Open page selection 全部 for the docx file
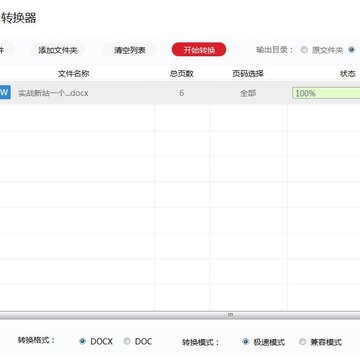Viewport: 360px width, 360px height. [248, 93]
